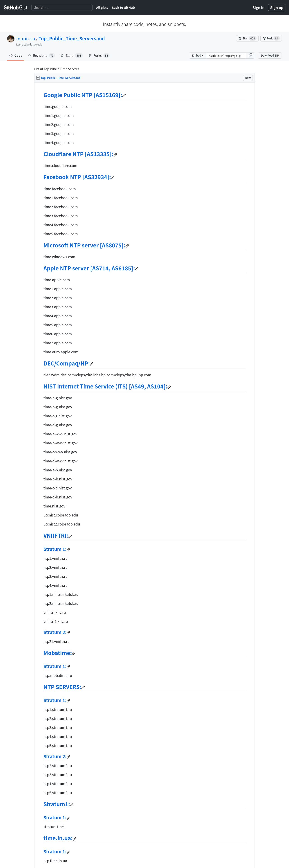Click anchor link icon next to Mobatime heading
The height and width of the screenshot is (868, 289).
tap(73, 653)
